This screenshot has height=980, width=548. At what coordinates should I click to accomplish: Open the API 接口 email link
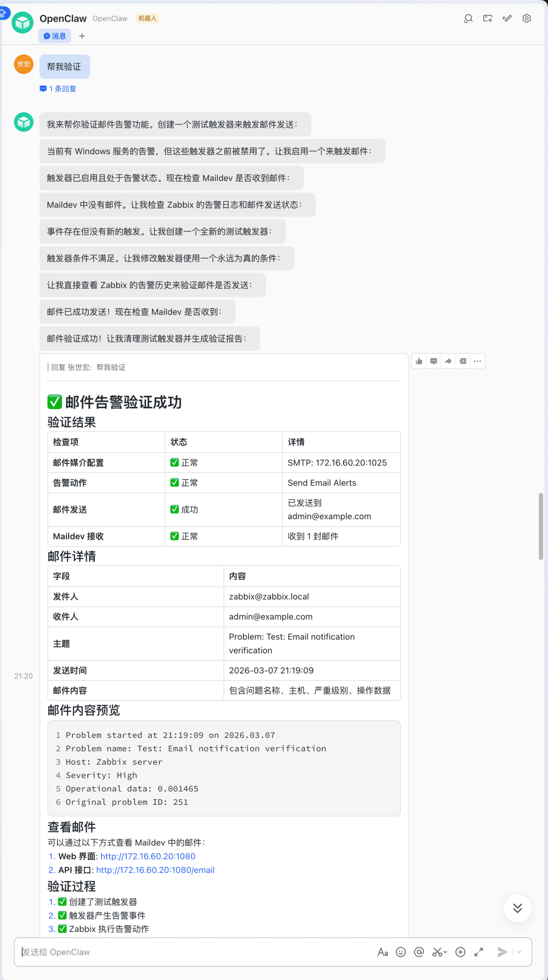point(155,870)
